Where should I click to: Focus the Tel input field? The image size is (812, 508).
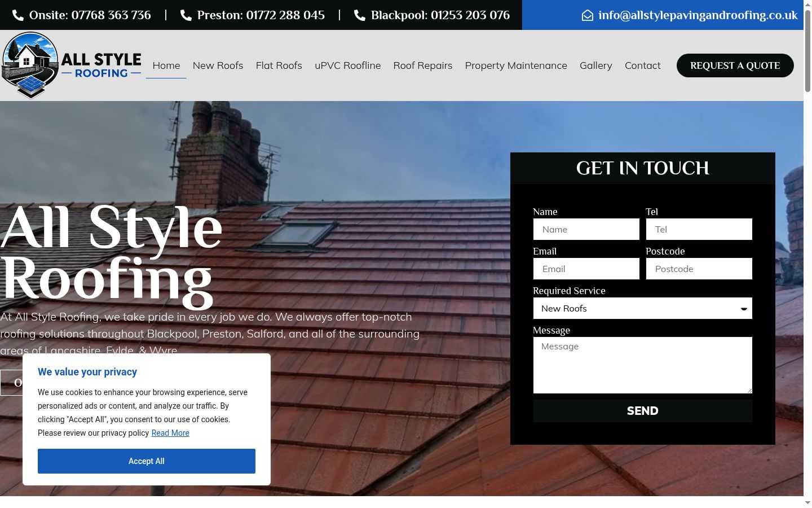tap(699, 229)
